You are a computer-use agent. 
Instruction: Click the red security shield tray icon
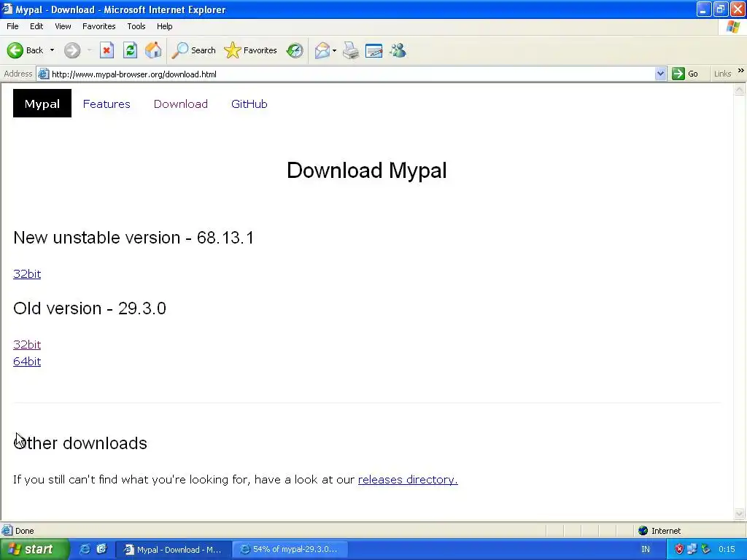pyautogui.click(x=679, y=549)
